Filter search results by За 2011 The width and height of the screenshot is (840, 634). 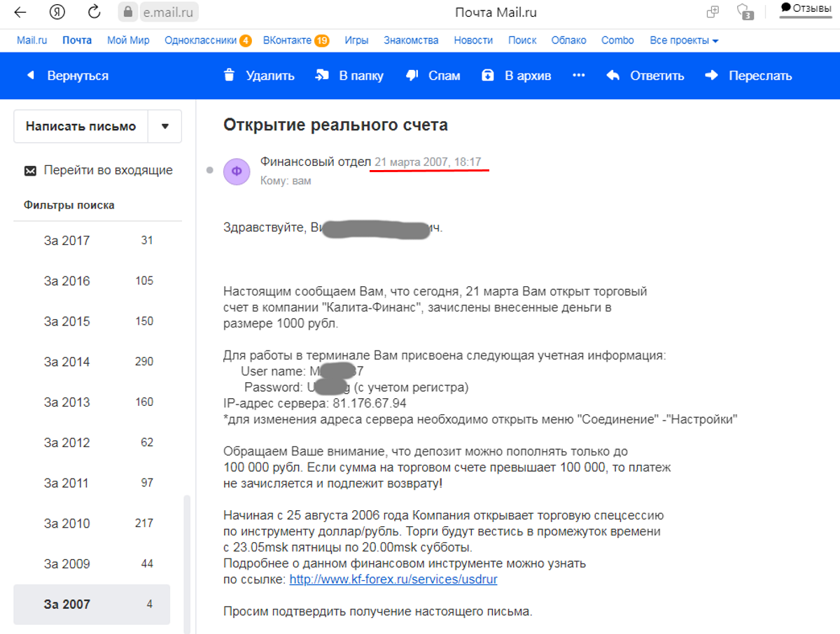pyautogui.click(x=92, y=484)
